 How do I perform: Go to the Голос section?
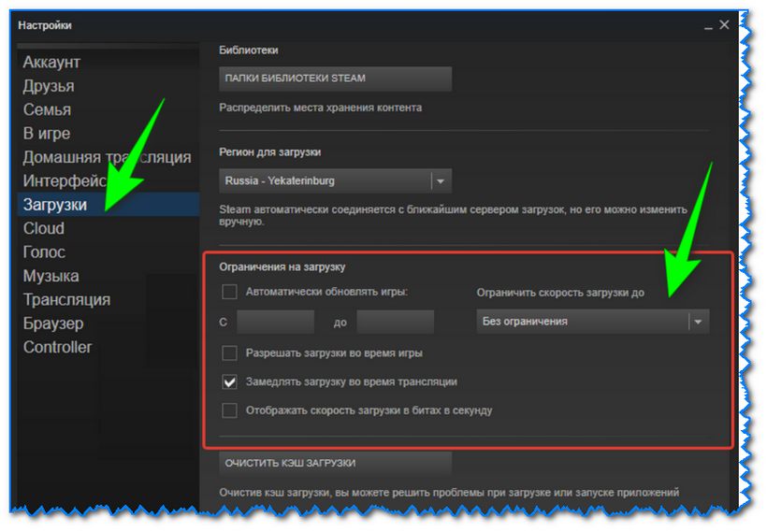[44, 252]
